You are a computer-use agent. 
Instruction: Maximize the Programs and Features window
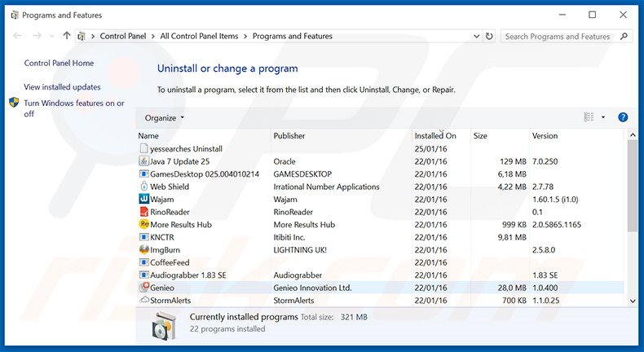(592, 15)
